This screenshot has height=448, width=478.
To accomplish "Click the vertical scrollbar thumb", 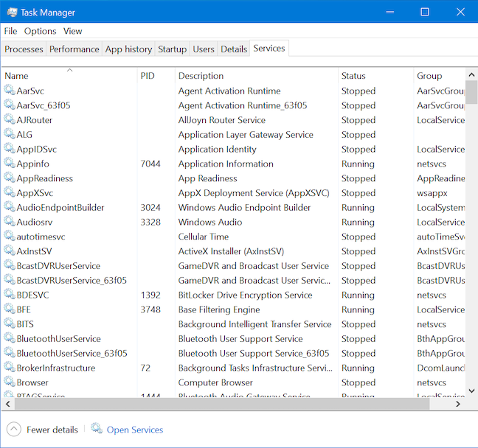I will (471, 92).
